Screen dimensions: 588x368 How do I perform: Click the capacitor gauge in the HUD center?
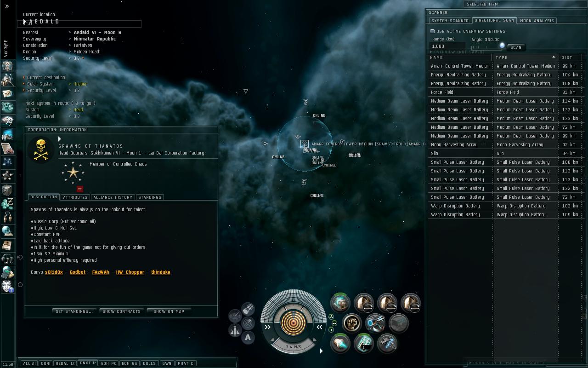click(293, 322)
